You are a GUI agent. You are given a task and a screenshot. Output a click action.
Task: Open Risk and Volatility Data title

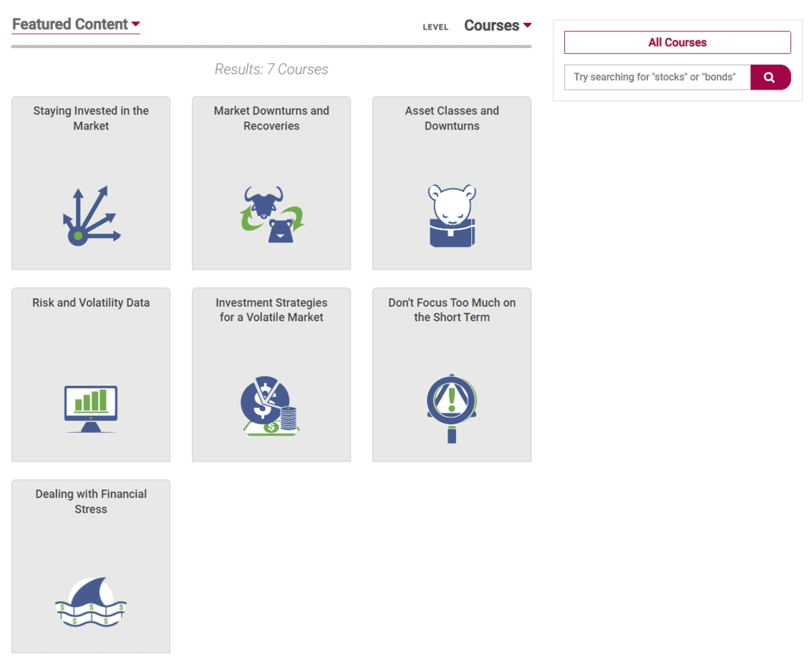pyautogui.click(x=91, y=302)
